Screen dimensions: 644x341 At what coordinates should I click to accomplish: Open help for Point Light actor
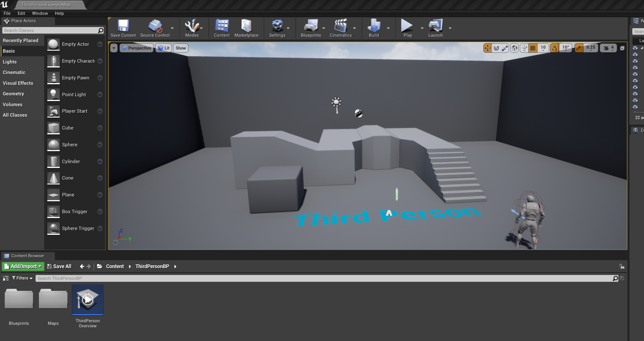click(x=100, y=95)
